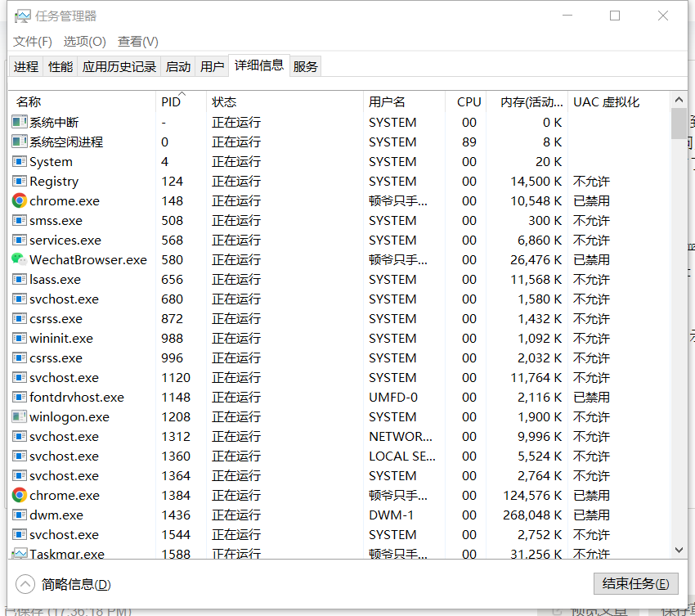Click the PID value 1588

click(x=176, y=554)
